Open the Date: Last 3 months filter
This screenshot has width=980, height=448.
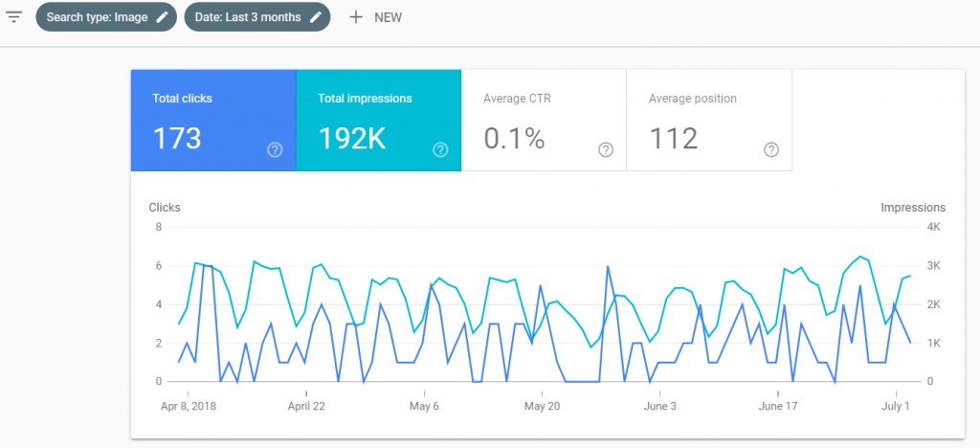click(247, 17)
